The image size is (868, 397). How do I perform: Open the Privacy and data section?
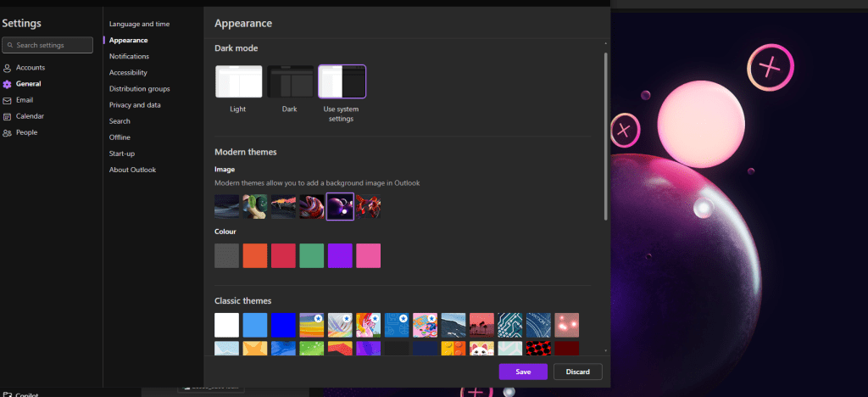click(x=135, y=105)
